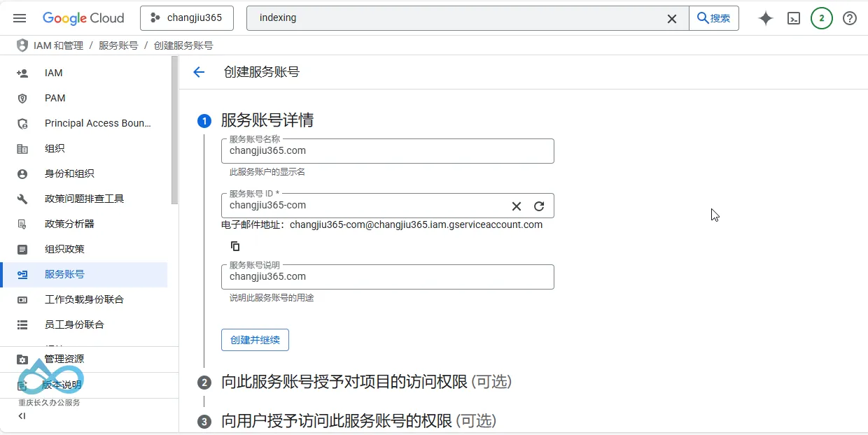
Task: Open 政策问题排查工具 in the sidebar
Action: click(84, 199)
